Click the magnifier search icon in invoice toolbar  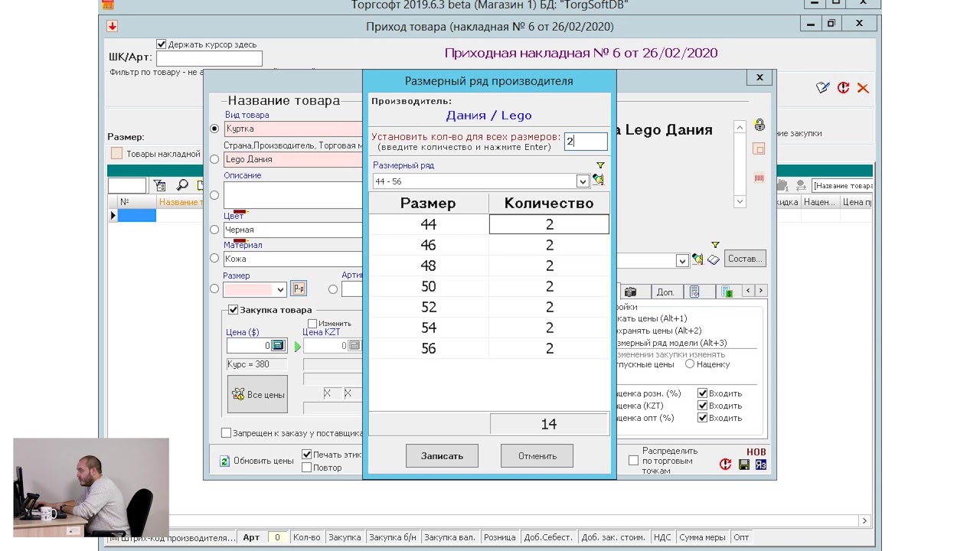coord(182,185)
